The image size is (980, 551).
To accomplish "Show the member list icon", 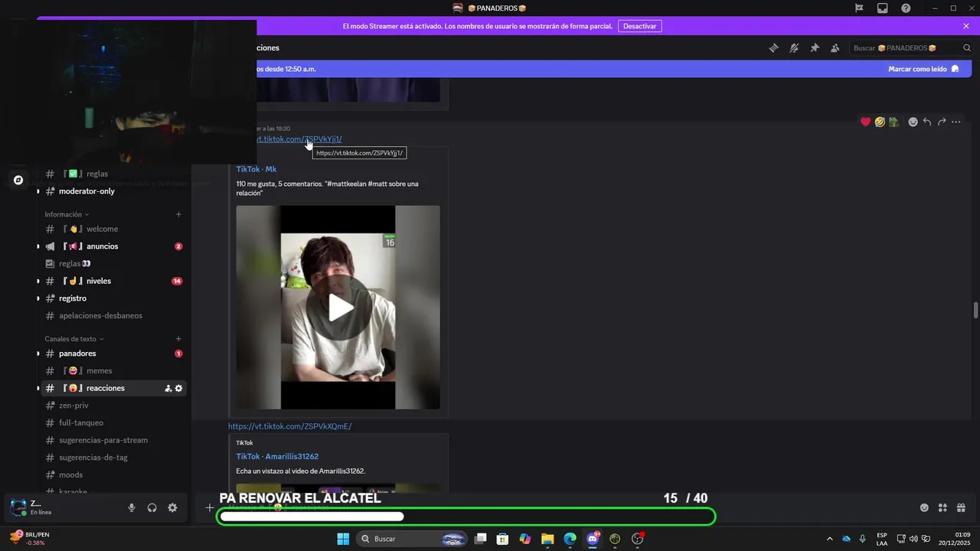I will tap(835, 47).
